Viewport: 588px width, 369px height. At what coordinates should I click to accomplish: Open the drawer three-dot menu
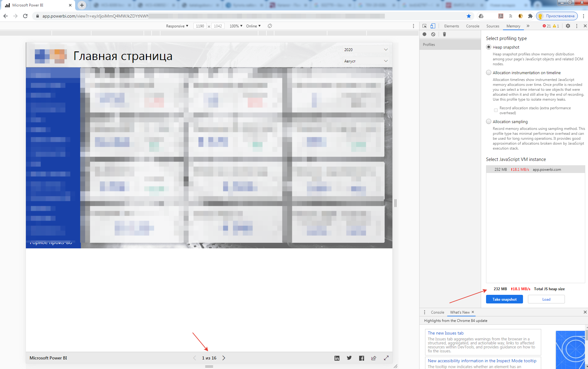click(x=424, y=312)
